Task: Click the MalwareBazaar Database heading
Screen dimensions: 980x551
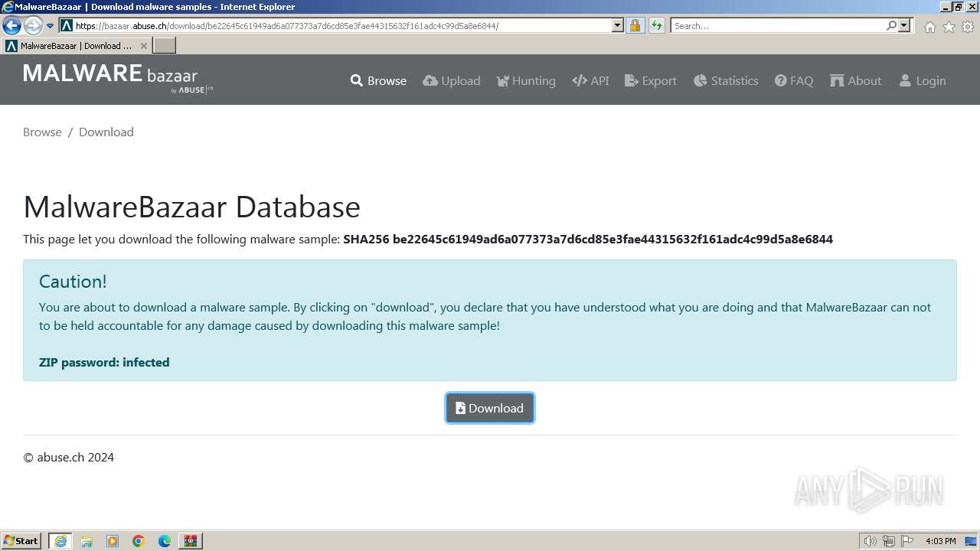Action: (191, 207)
